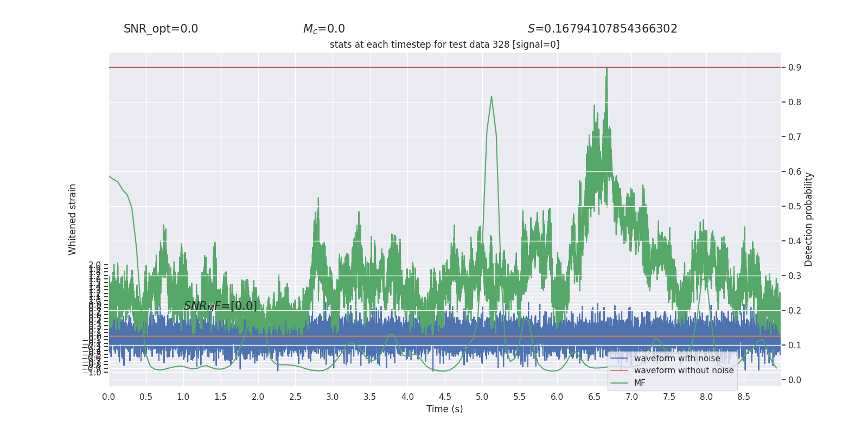
Task: Click the 0.9 tick on right axis
Action: click(x=795, y=67)
